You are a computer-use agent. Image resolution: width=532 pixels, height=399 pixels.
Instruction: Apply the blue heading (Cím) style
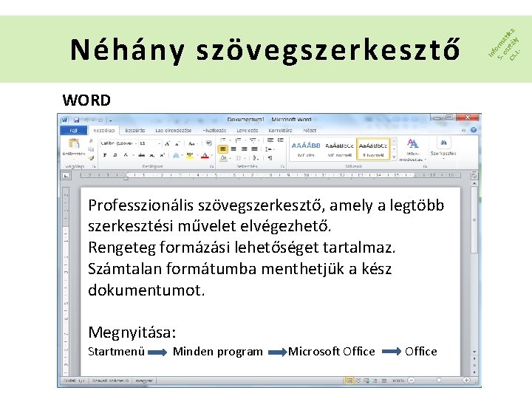pyautogui.click(x=306, y=149)
